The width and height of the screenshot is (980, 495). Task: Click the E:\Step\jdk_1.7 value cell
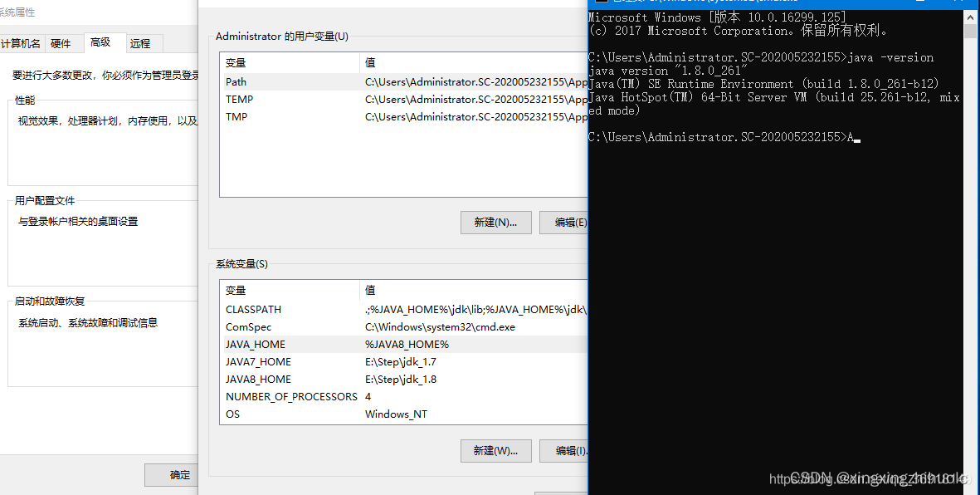(x=401, y=362)
